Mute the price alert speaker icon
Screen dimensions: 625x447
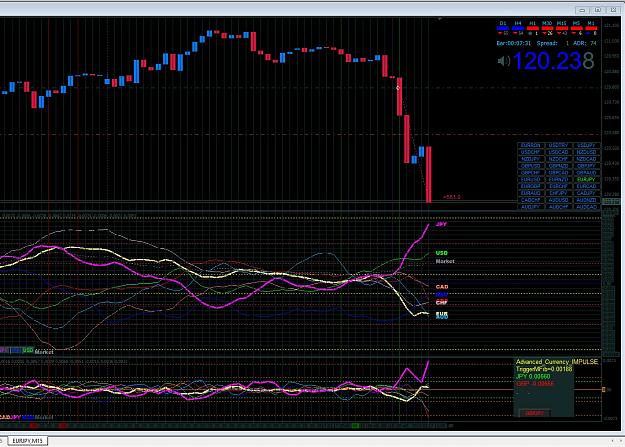point(504,61)
